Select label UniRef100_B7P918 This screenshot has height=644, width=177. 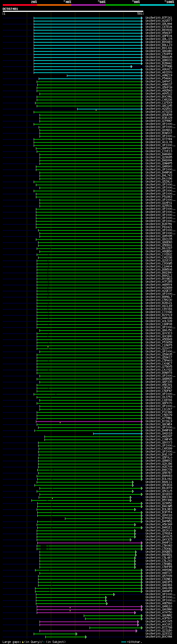(159, 519)
